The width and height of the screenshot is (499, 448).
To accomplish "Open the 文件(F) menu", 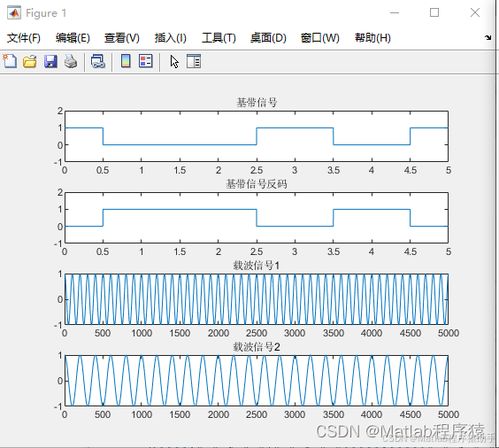I will tap(24, 38).
